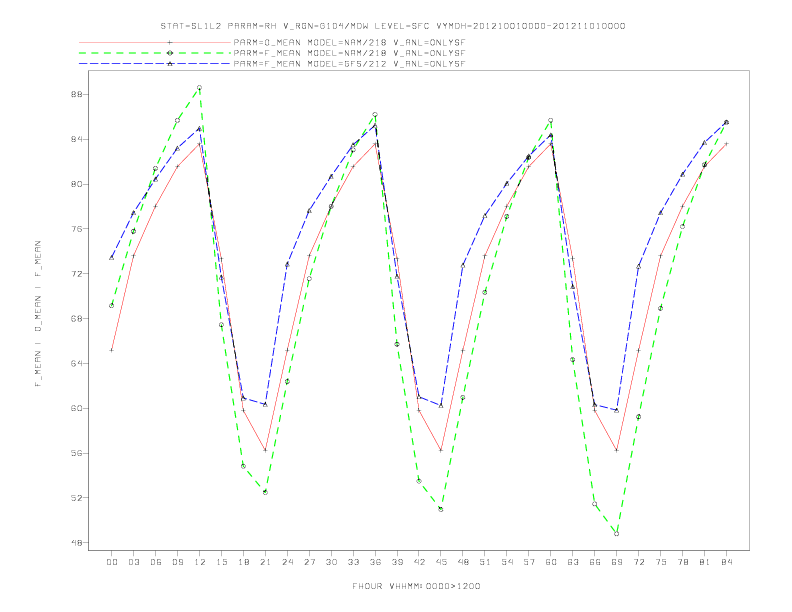Click x-axis tick label 15
The width and height of the screenshot is (792, 612).
tap(221, 562)
